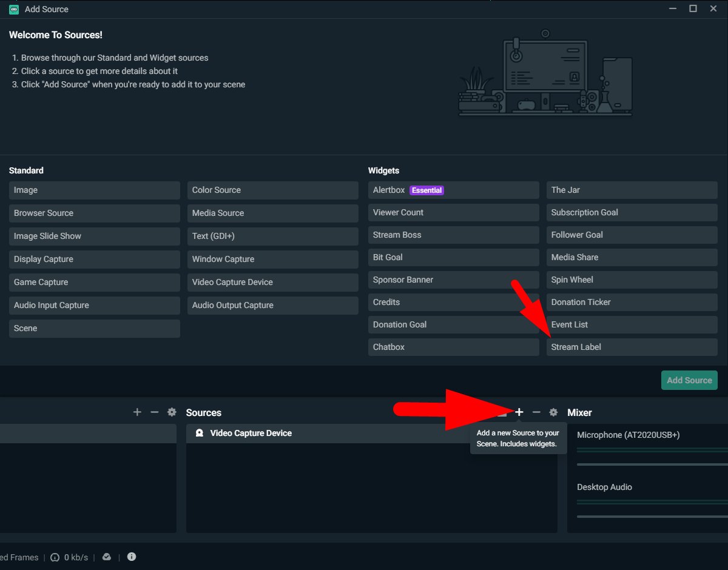
Task: Pick the Bit Goal widget
Action: [x=454, y=257]
